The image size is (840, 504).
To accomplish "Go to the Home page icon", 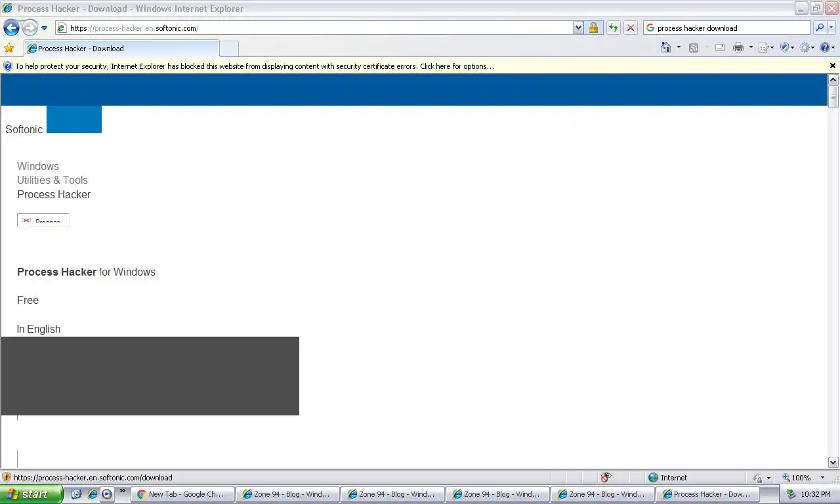I will click(x=666, y=47).
